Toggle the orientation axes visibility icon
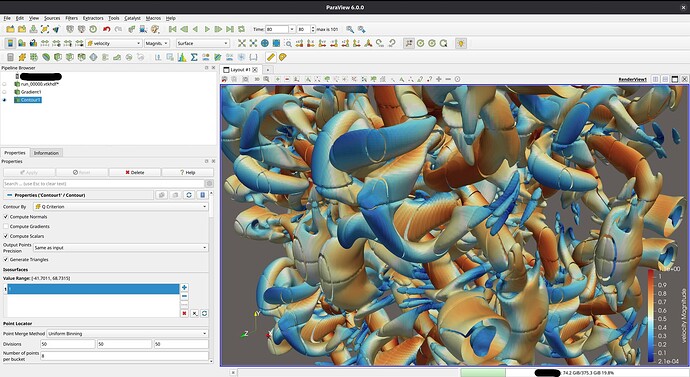Viewport: 690px width, 377px height. pyautogui.click(x=409, y=43)
